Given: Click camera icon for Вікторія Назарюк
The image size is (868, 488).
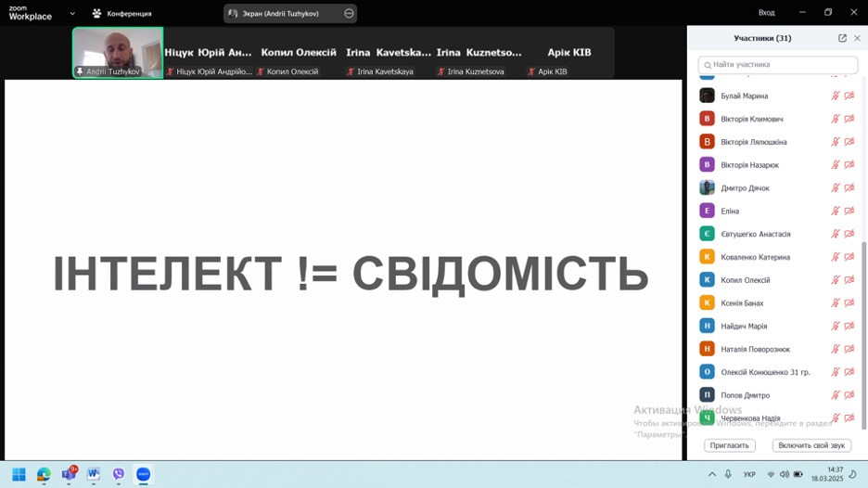Looking at the screenshot, I should (x=849, y=164).
